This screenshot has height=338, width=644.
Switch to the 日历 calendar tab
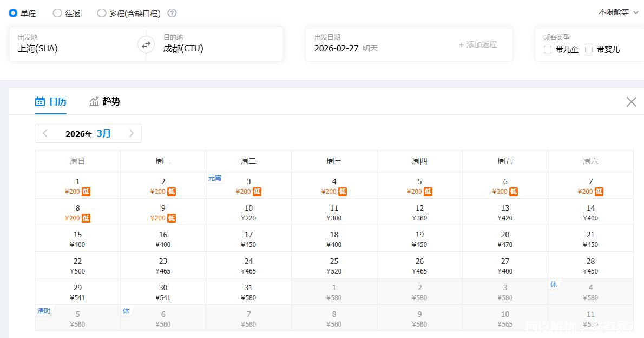(51, 101)
